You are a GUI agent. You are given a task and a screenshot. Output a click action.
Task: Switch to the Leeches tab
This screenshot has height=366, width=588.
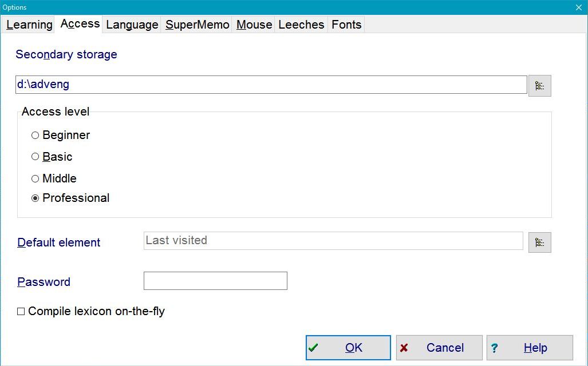pos(301,25)
